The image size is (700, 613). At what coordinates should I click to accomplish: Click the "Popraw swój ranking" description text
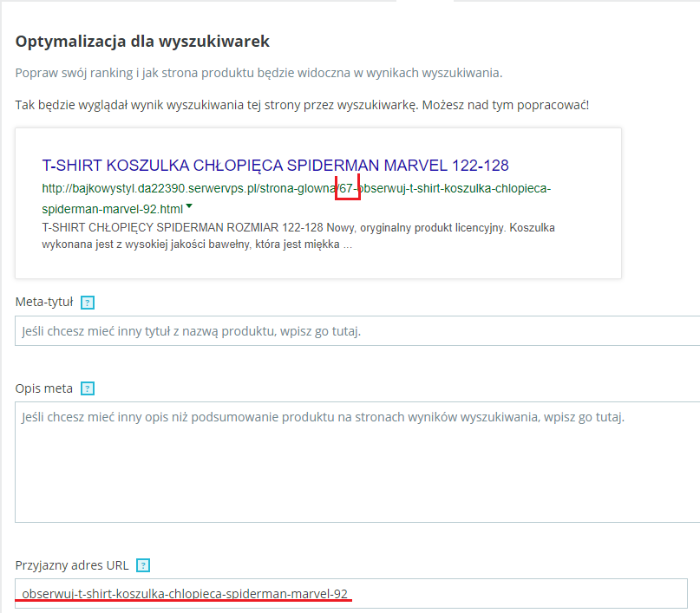coord(258,73)
